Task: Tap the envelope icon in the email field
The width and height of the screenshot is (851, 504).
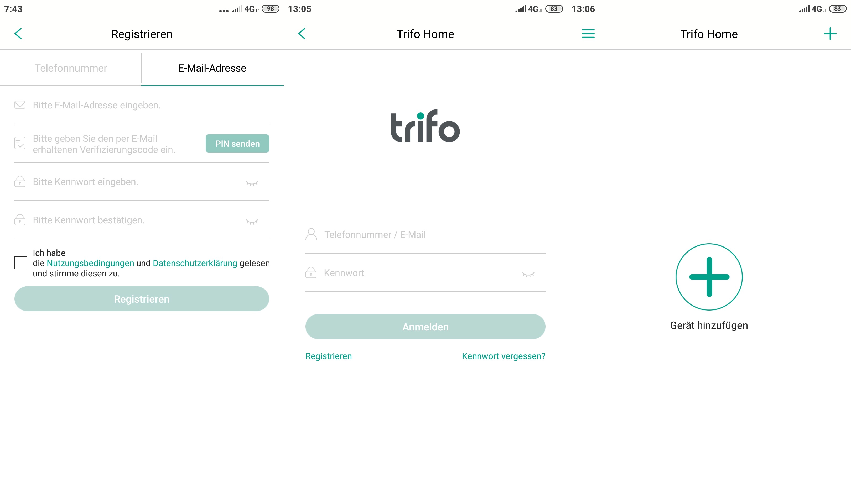Action: 20,104
